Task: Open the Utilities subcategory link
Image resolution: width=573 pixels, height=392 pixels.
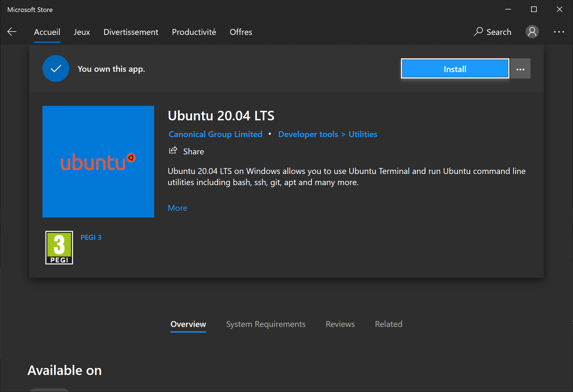Action: (363, 134)
